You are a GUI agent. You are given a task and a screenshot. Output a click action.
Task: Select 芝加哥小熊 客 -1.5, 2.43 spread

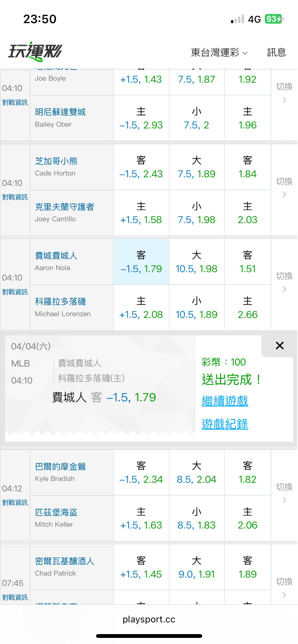pos(141,167)
